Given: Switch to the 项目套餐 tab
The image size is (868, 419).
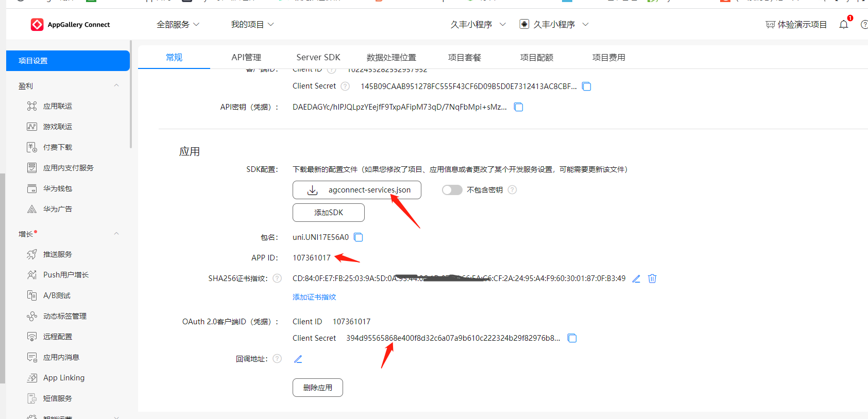Looking at the screenshot, I should click(465, 57).
